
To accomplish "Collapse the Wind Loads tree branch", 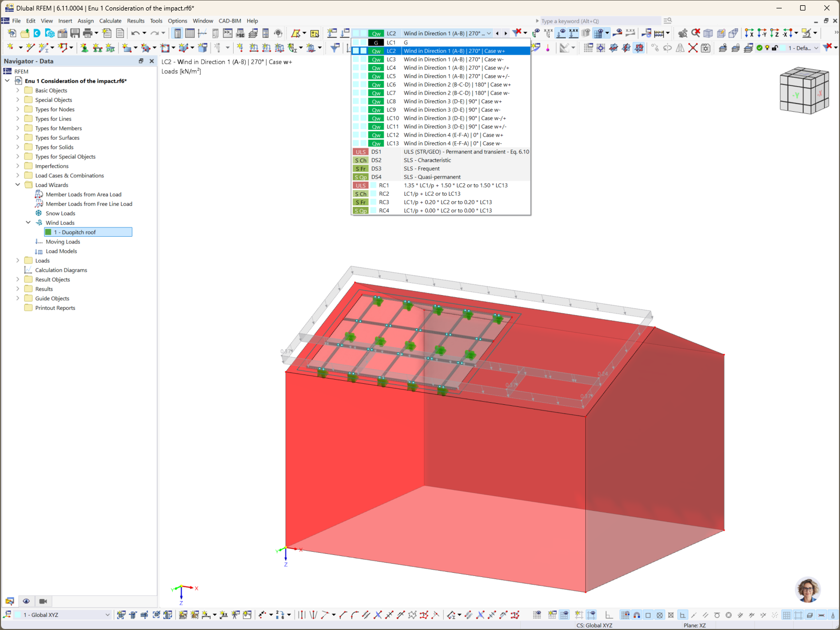I will (x=28, y=223).
